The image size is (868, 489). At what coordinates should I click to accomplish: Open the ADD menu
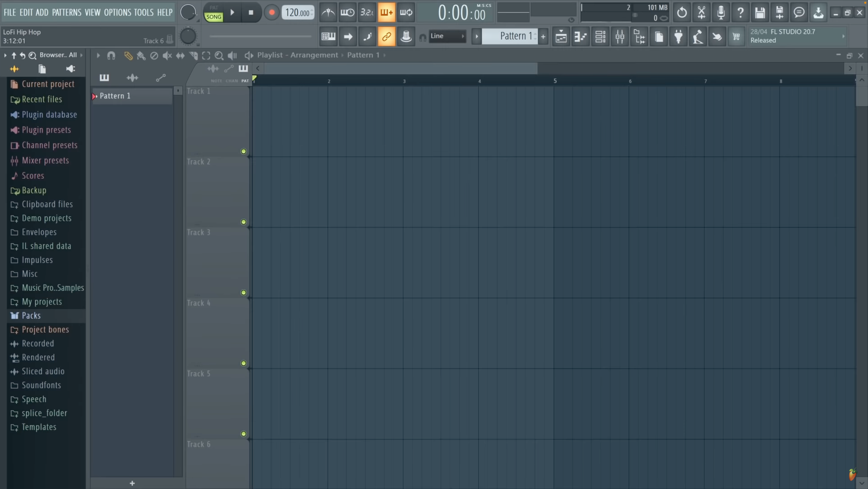(x=42, y=12)
